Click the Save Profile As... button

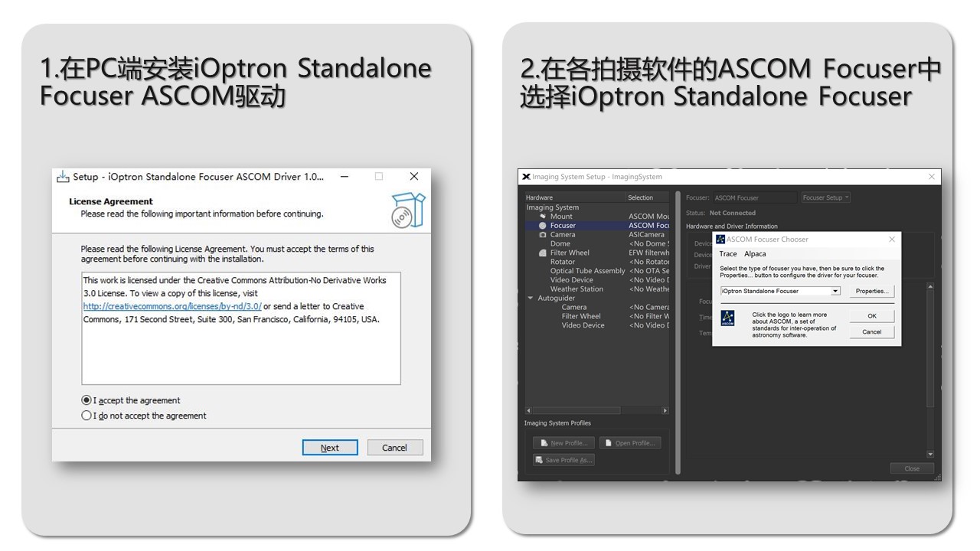tap(563, 460)
